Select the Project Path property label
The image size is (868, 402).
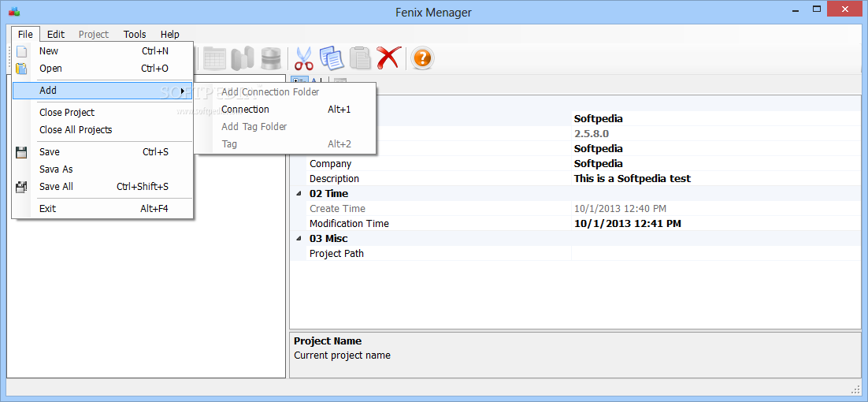tap(336, 254)
